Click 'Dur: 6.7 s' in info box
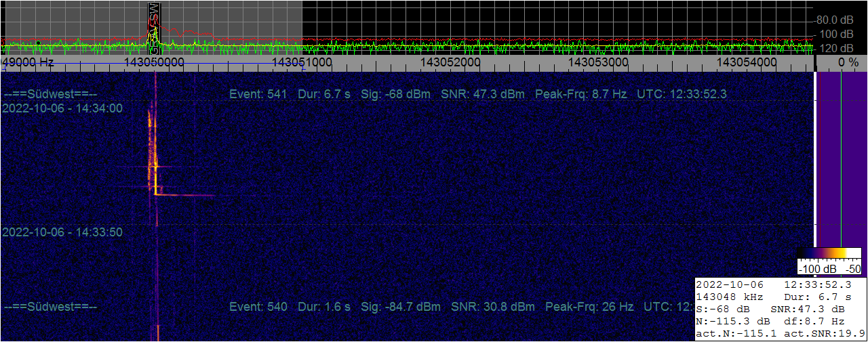The width and height of the screenshot is (868, 342). pyautogui.click(x=818, y=297)
